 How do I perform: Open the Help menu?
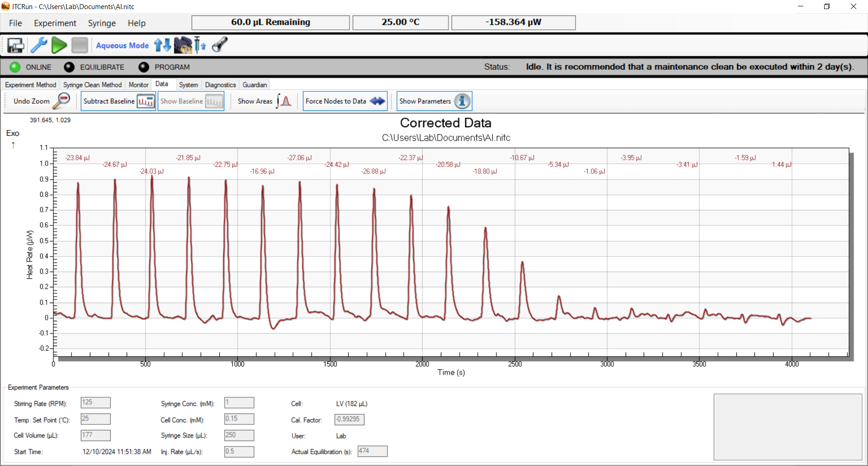(x=137, y=23)
